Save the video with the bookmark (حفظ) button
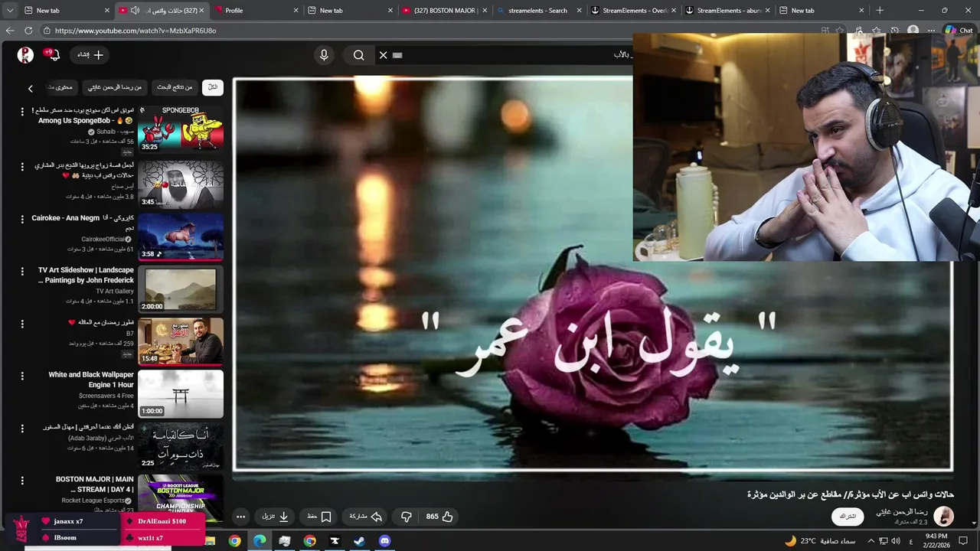The image size is (980, 551). point(319,517)
